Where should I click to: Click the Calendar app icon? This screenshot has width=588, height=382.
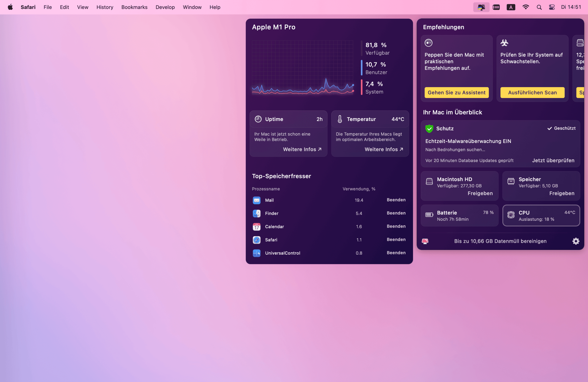pos(257,226)
